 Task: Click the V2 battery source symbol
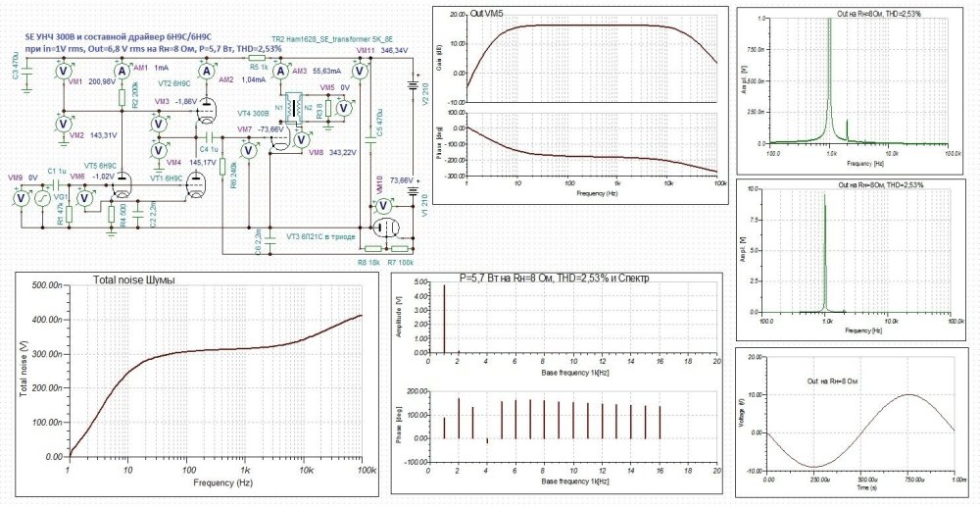tap(412, 83)
